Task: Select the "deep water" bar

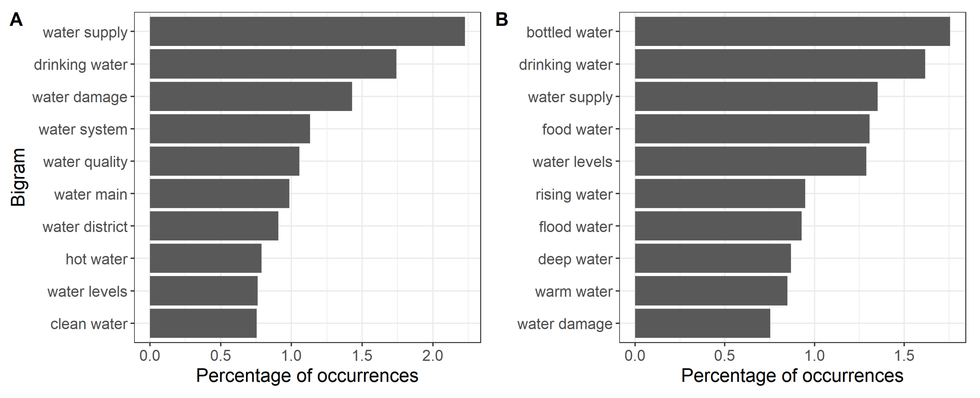Action: [712, 258]
